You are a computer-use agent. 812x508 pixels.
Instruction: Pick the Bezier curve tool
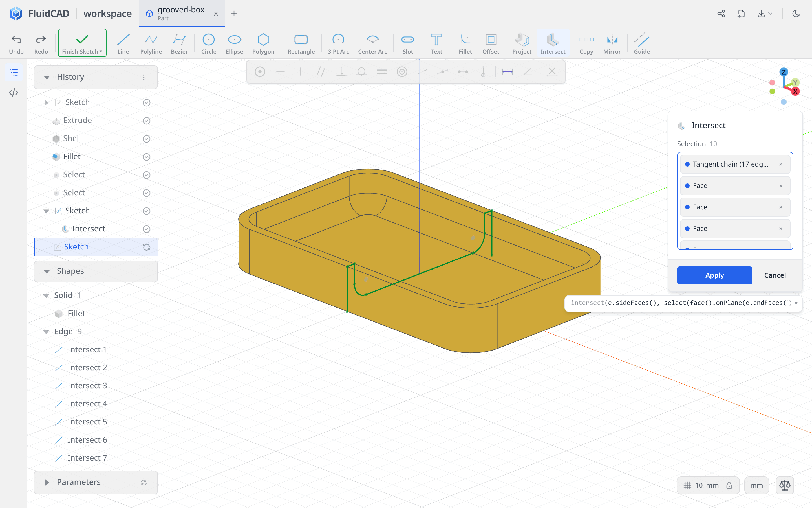[179, 43]
